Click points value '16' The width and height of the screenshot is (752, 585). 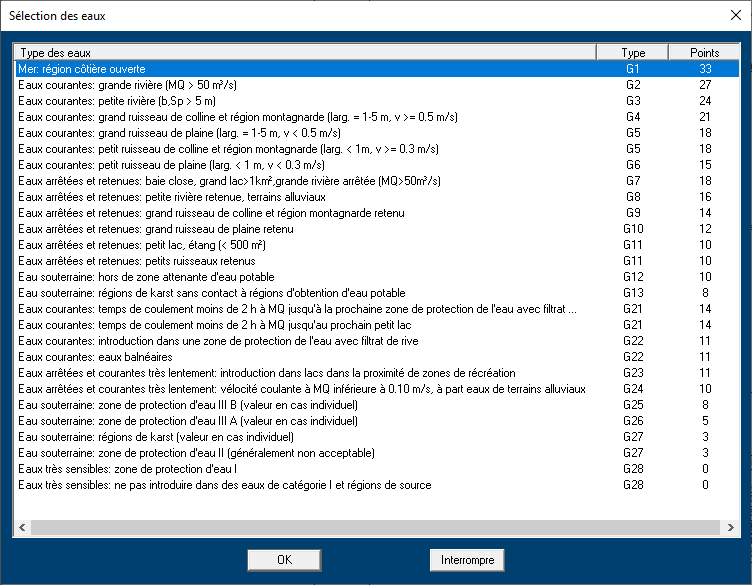[705, 197]
